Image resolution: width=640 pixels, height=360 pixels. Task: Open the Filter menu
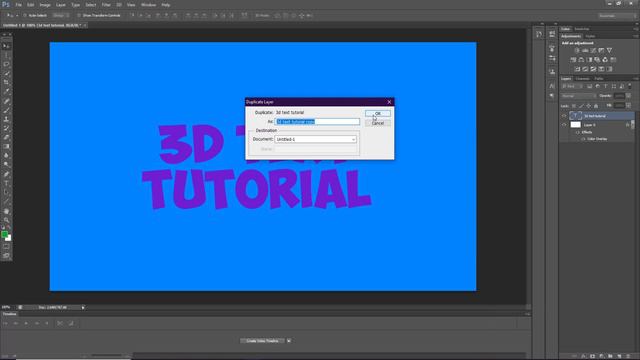pyautogui.click(x=106, y=5)
